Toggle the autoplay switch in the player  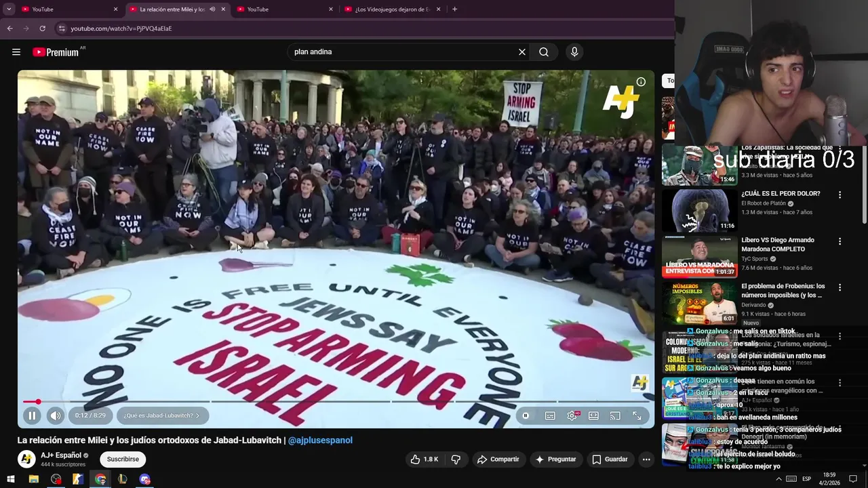pos(526,416)
